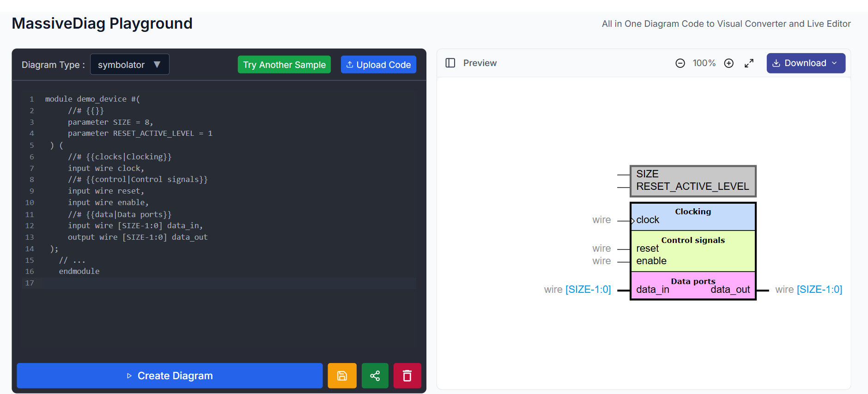868x394 pixels.
Task: Click the Upload Code button
Action: [378, 65]
